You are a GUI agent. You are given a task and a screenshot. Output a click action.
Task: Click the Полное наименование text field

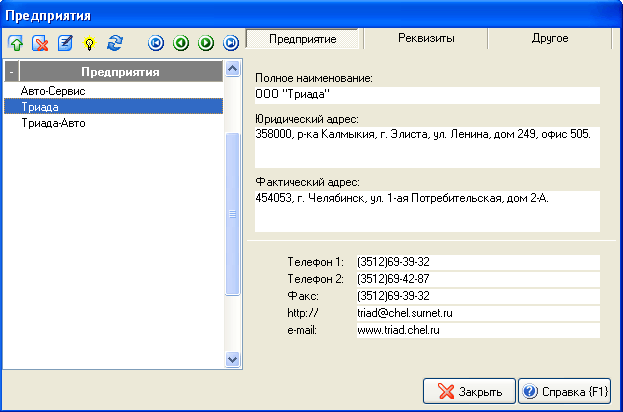427,95
